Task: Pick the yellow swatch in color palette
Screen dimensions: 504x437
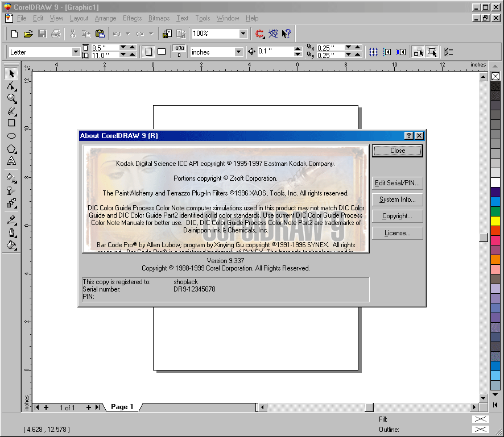Action: coord(495,220)
